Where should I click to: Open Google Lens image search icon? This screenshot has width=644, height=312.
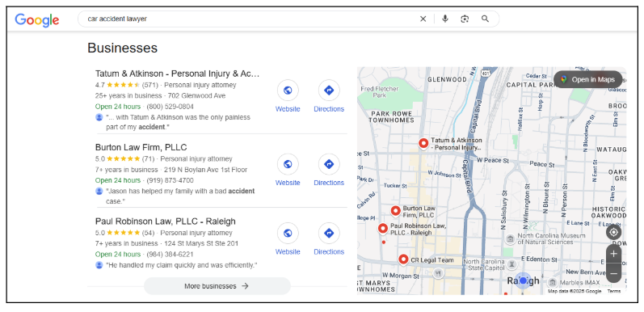465,19
